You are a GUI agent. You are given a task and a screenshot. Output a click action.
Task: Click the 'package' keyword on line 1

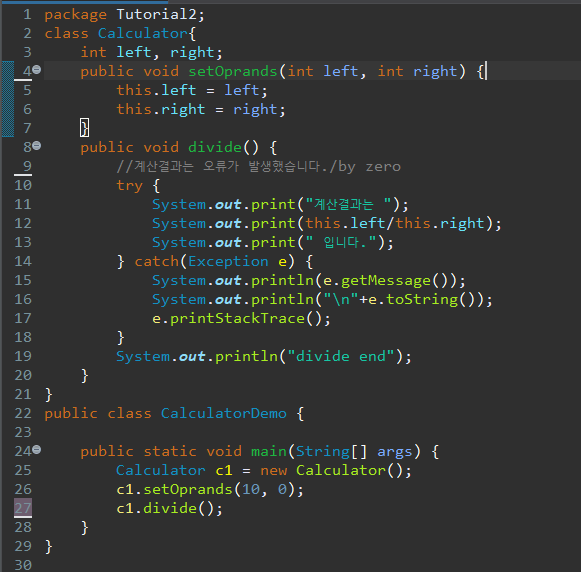point(76,15)
